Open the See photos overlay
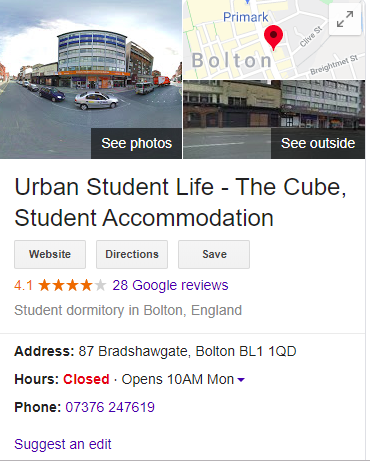Viewport: 370px width, 463px height. click(x=136, y=143)
